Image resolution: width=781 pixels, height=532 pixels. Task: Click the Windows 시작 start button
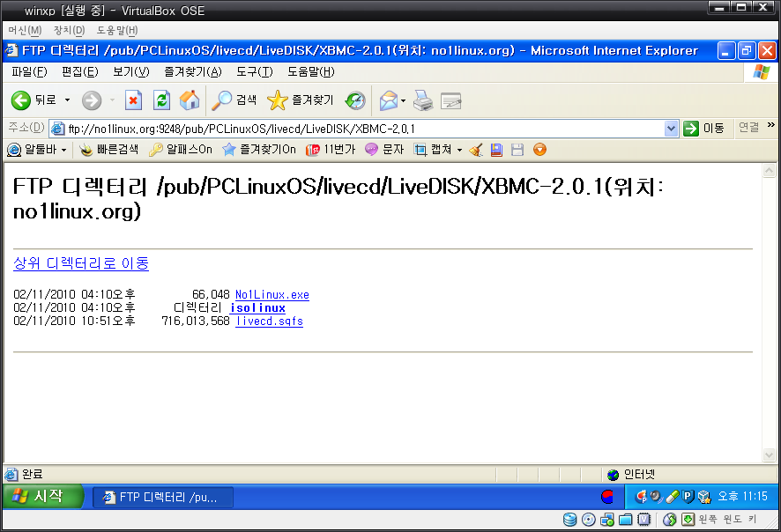(41, 496)
